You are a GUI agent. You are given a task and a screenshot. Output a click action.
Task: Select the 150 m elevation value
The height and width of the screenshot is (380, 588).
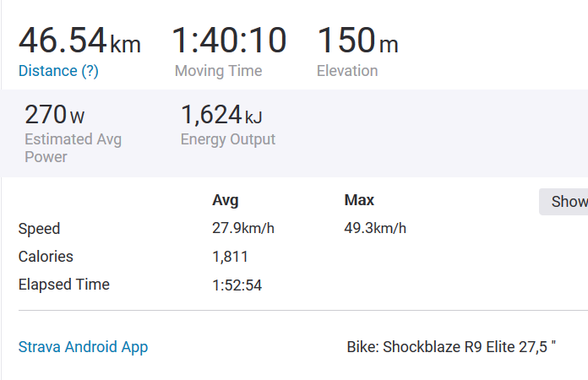coord(357,40)
